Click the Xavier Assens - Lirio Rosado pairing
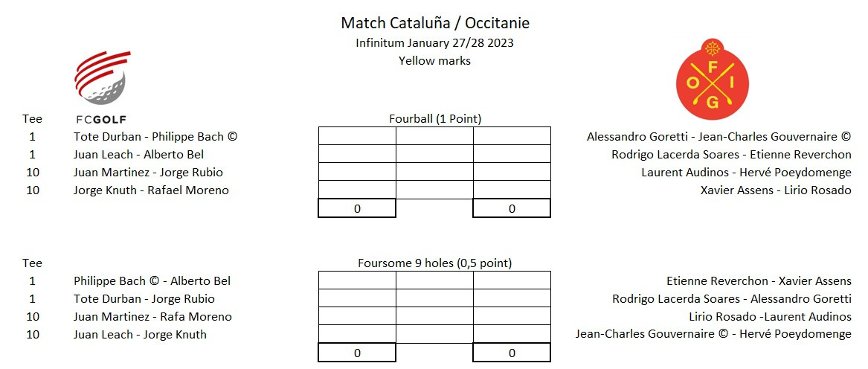 (x=776, y=190)
